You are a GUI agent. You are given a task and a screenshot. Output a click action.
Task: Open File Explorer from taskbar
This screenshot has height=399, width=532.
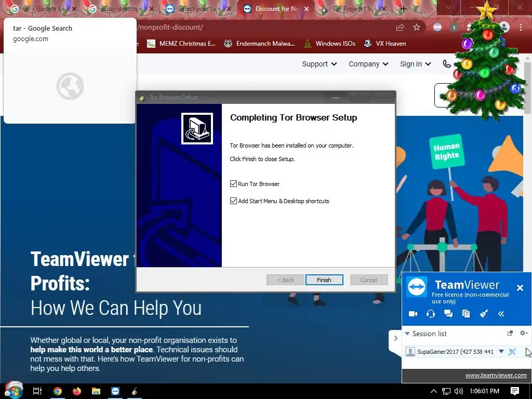(96, 391)
